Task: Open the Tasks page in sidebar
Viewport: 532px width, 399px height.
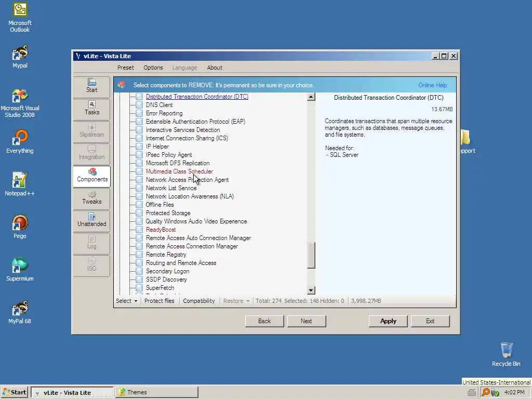Action: pyautogui.click(x=91, y=109)
